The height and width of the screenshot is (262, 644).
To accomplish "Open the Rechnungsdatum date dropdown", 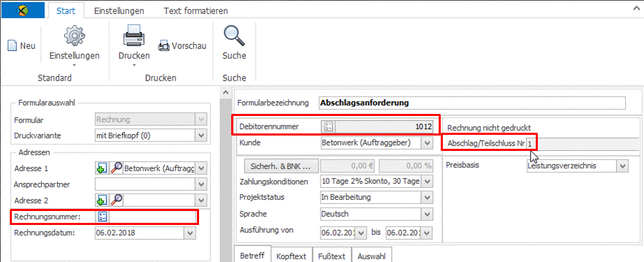I will point(190,233).
